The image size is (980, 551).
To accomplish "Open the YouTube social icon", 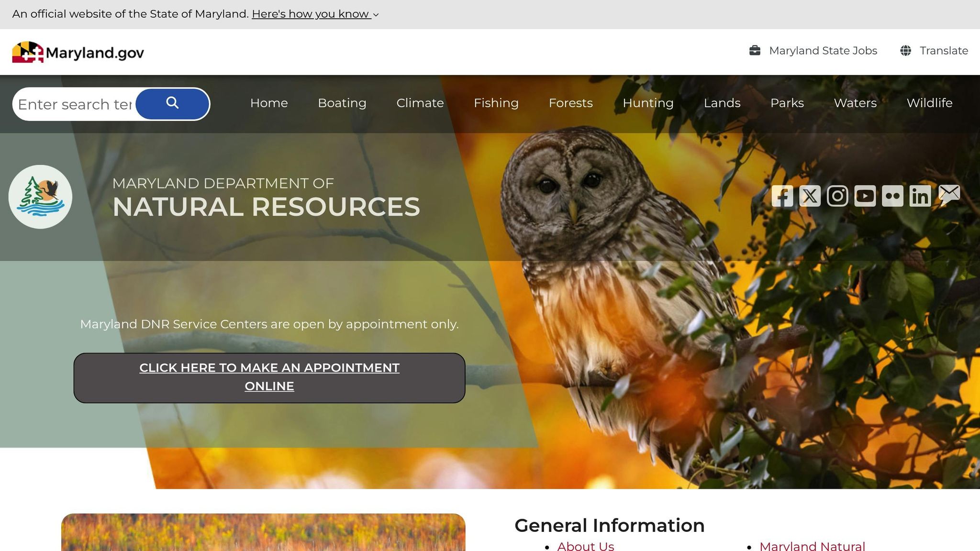I will [865, 196].
